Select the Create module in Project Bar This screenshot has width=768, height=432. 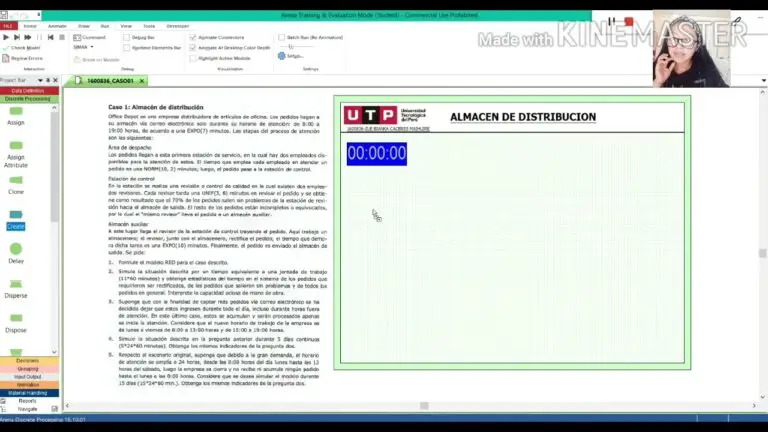tap(16, 215)
